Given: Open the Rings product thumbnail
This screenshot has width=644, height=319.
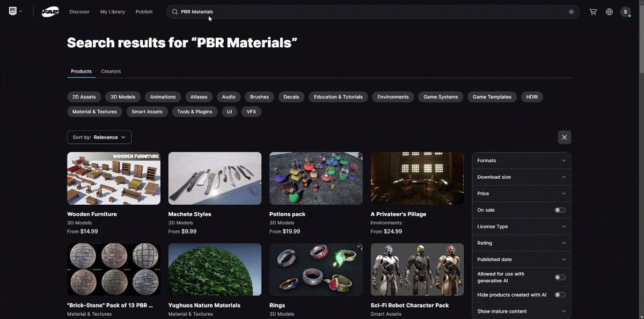Looking at the screenshot, I should [316, 270].
